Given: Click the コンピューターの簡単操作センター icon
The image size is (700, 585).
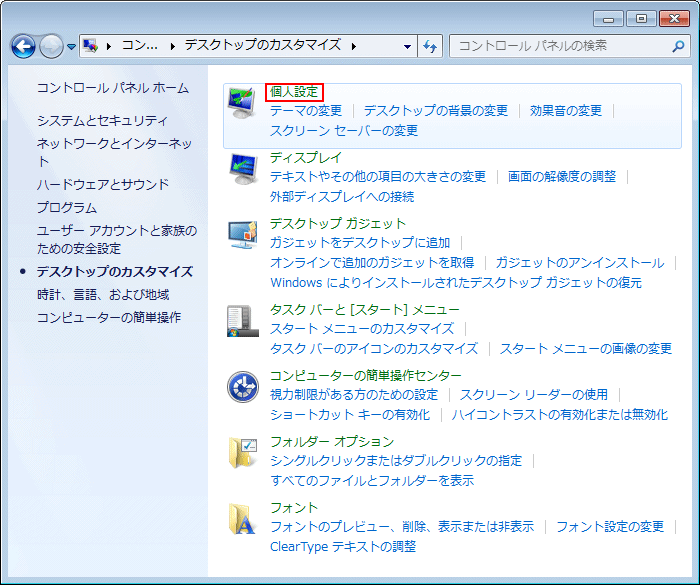Looking at the screenshot, I should [242, 386].
